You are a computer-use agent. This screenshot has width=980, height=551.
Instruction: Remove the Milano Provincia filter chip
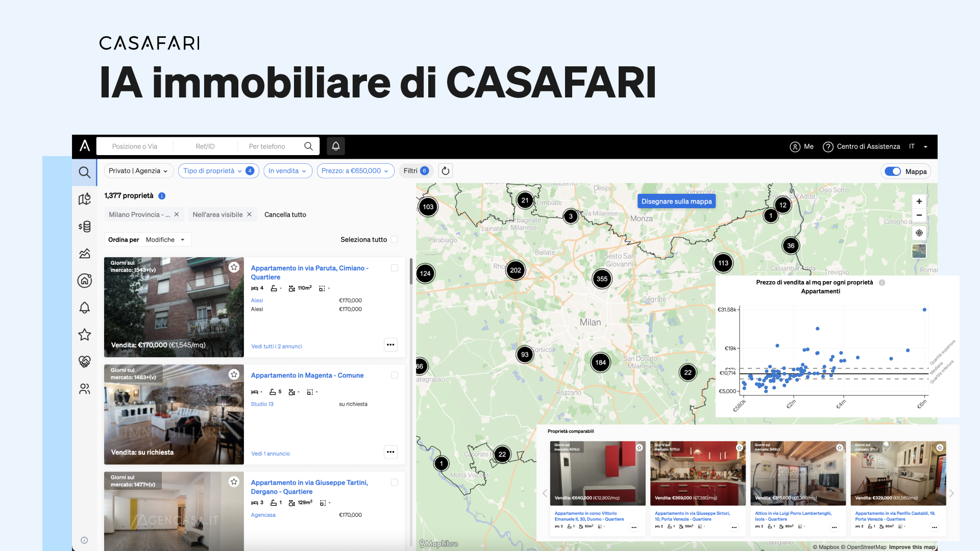click(x=177, y=214)
